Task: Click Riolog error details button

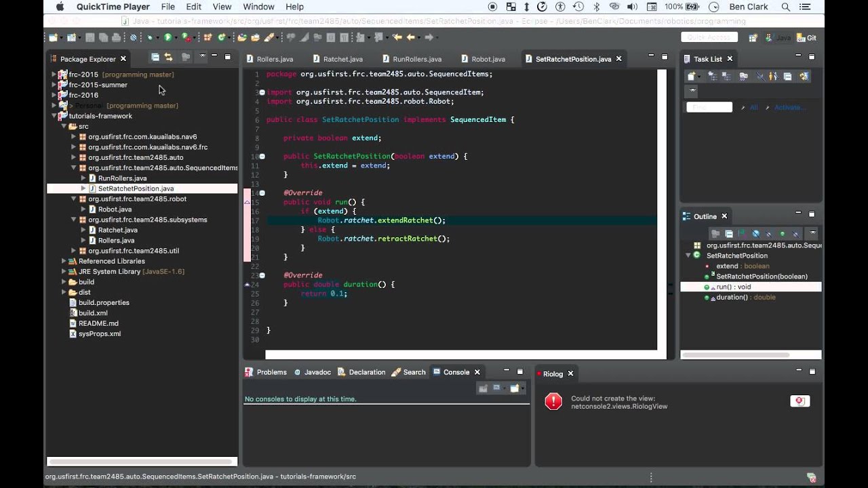Action: tap(800, 401)
